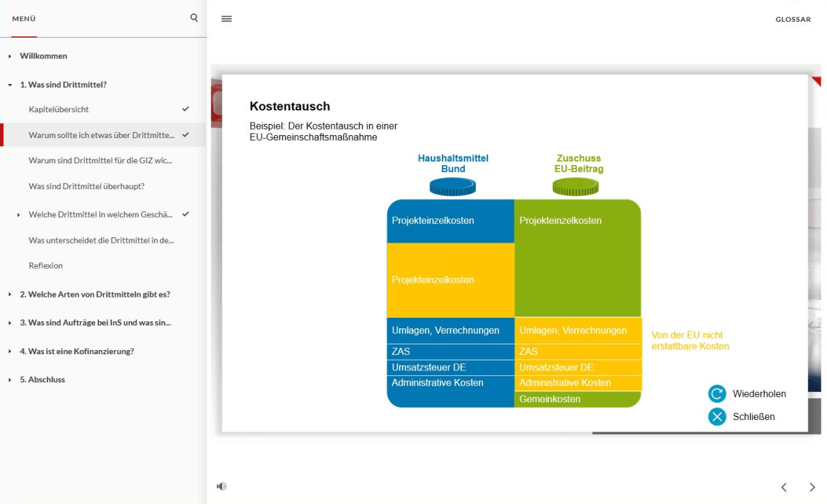827x504 pixels.
Task: Expand the Willkommen chapter
Action: (x=10, y=56)
